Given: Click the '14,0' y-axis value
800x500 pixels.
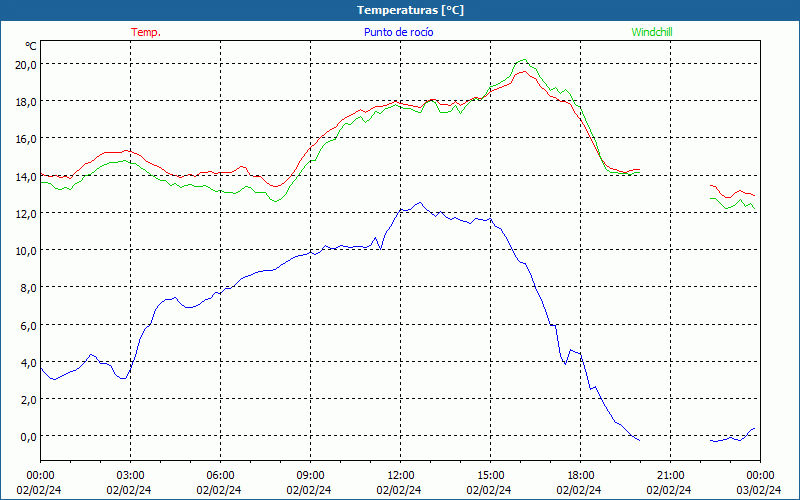Looking at the screenshot, I should (x=27, y=177).
